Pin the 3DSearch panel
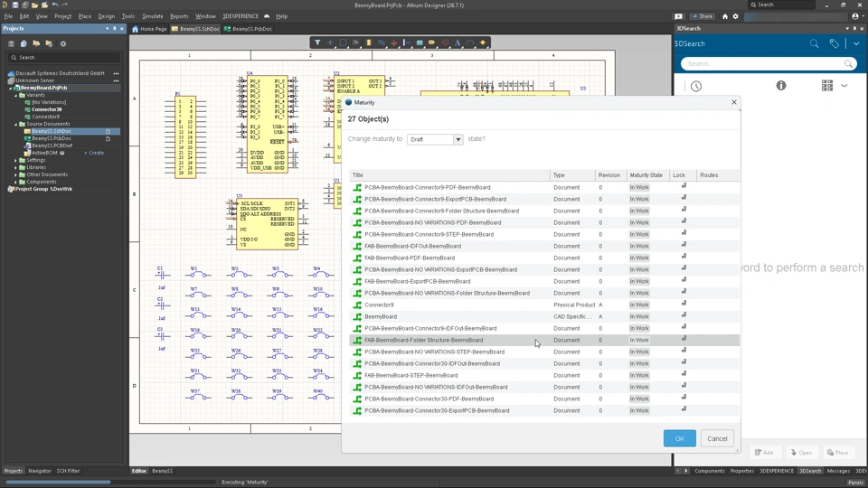This screenshot has height=488, width=868. [x=854, y=28]
